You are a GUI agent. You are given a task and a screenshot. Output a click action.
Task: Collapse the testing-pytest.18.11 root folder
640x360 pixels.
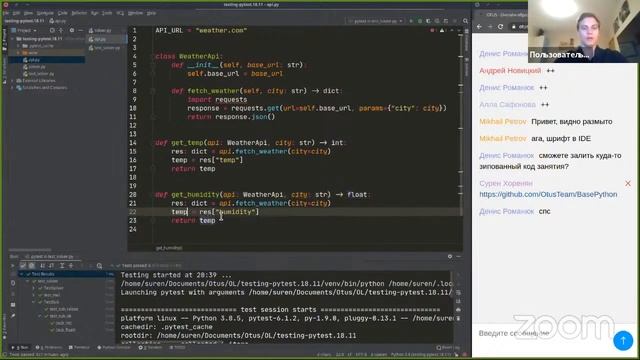(13, 39)
